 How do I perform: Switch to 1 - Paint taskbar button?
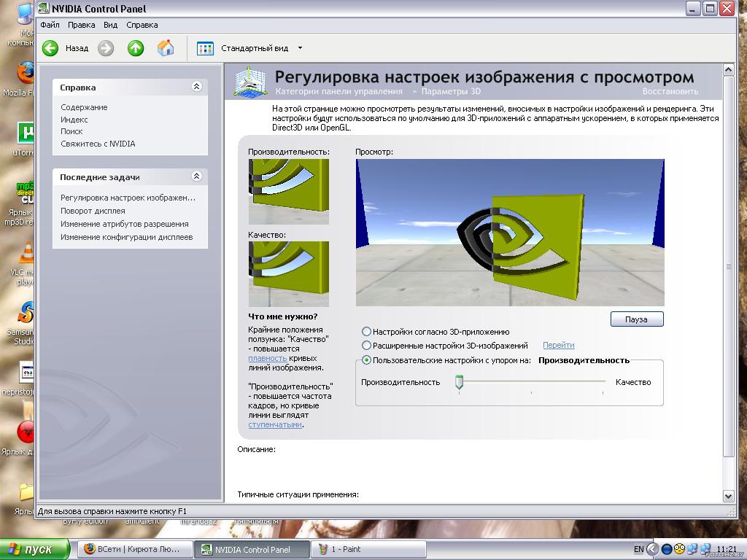pos(368,549)
